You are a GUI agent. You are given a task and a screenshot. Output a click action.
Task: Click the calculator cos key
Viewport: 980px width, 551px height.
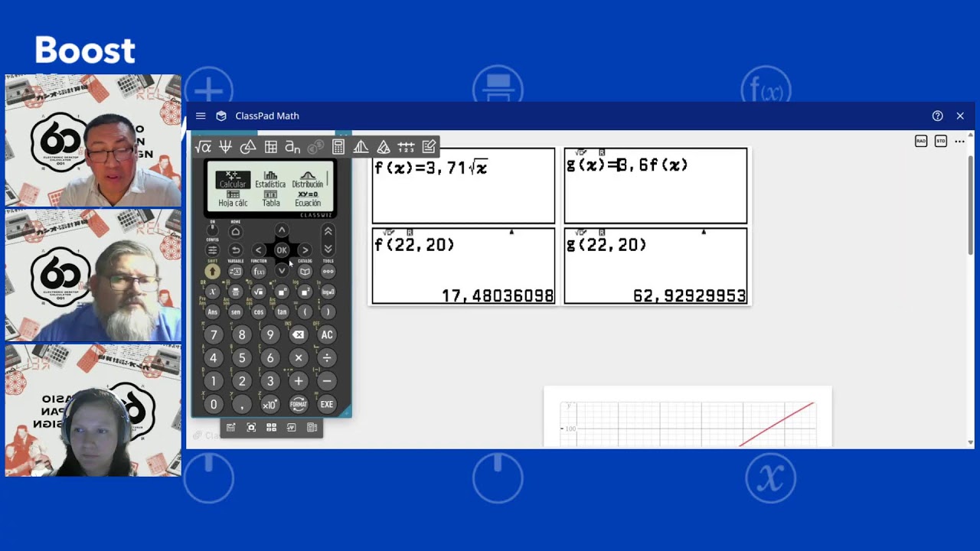click(x=259, y=312)
